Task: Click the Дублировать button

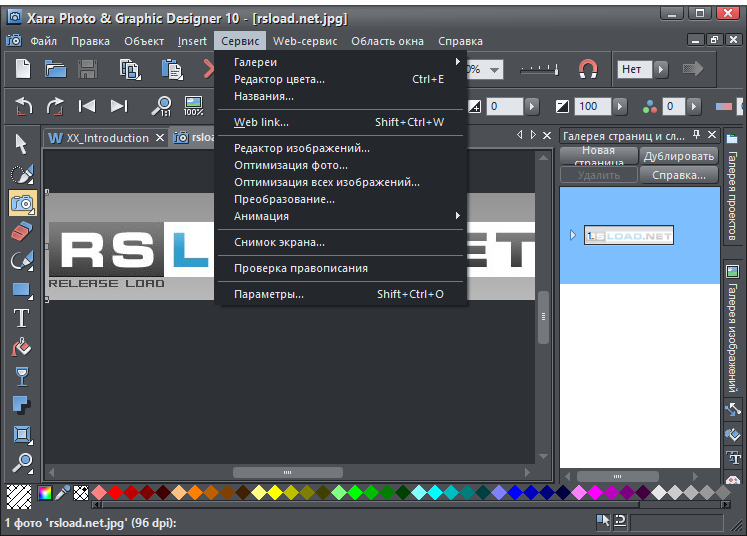Action: (679, 156)
